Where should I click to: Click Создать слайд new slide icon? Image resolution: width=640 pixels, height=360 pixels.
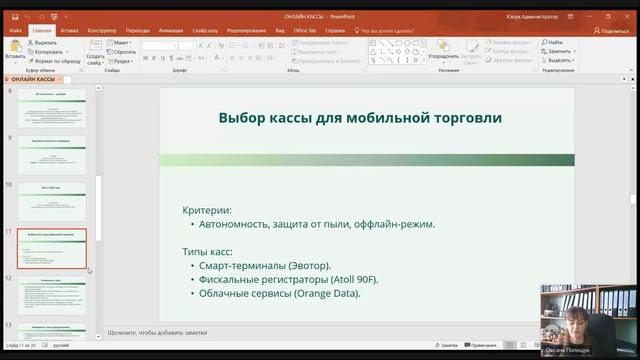click(x=95, y=46)
